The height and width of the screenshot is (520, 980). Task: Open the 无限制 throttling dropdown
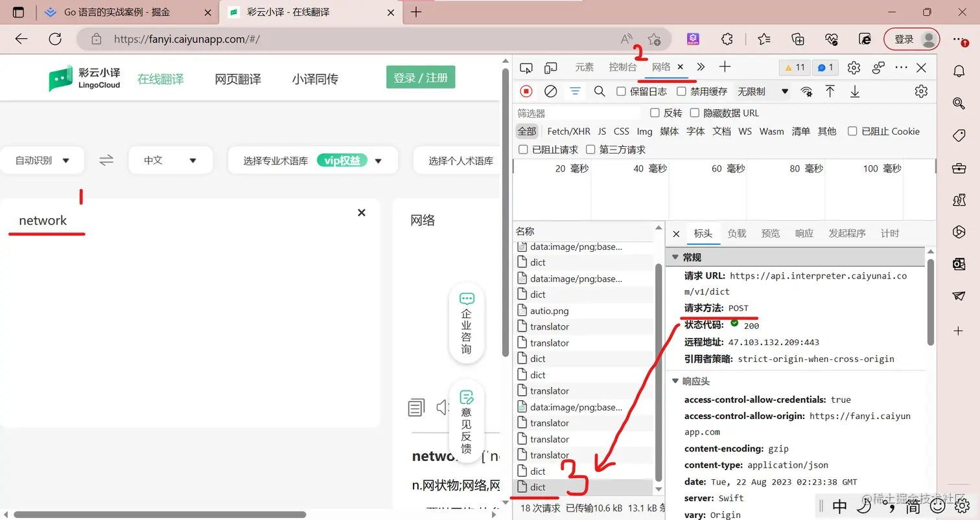tap(762, 91)
